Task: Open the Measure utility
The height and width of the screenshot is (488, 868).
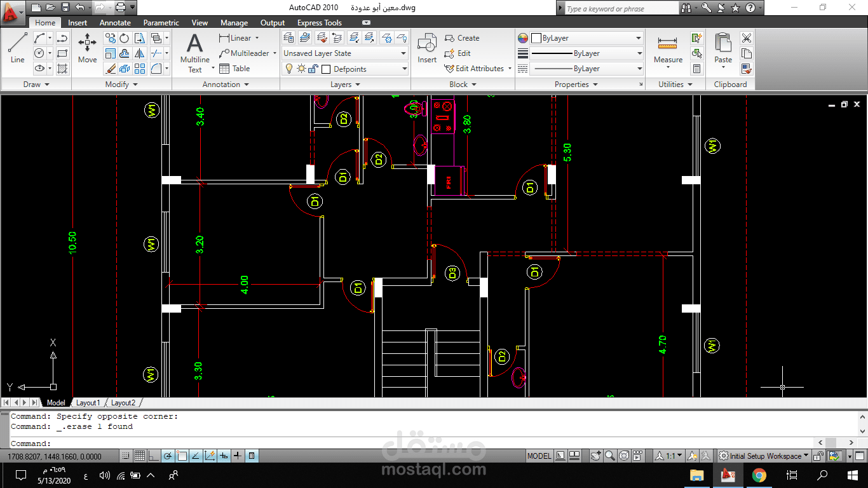Action: tap(668, 51)
